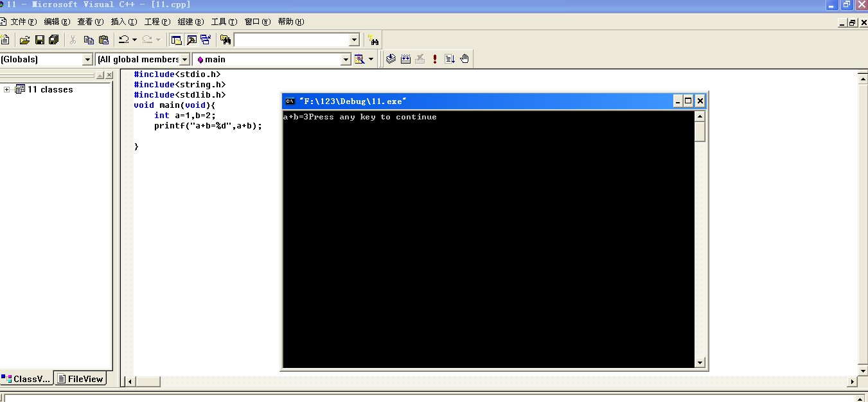The width and height of the screenshot is (868, 402).
Task: Open the 帮助 (Help) menu
Action: click(x=291, y=22)
